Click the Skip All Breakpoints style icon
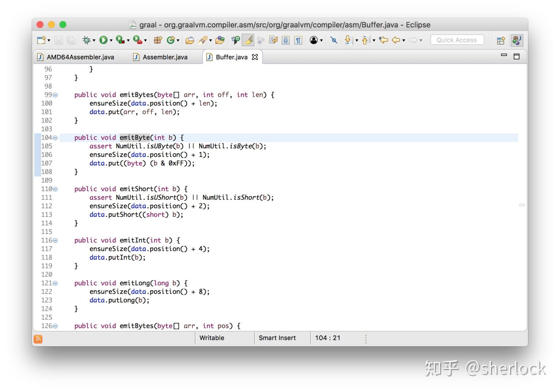The width and height of the screenshot is (560, 392). pos(236,40)
